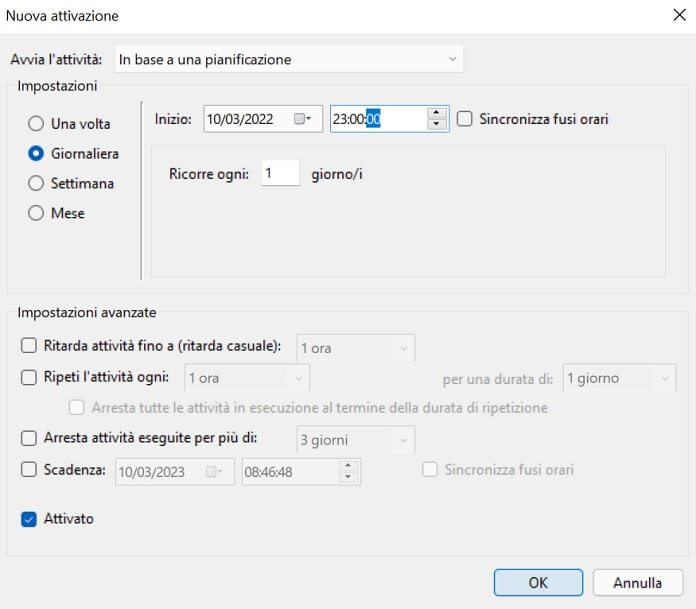The image size is (696, 609).
Task: Click the Impostazioni avanzate group label
Action: point(87,312)
